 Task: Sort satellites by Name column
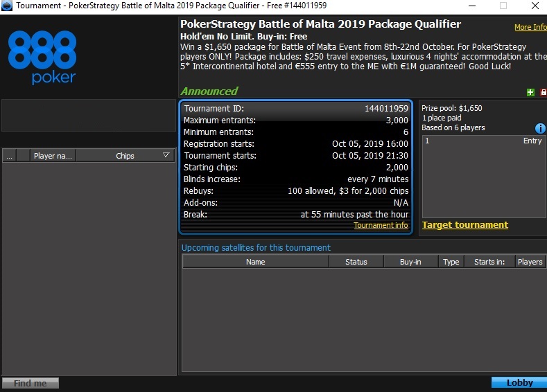tap(255, 262)
